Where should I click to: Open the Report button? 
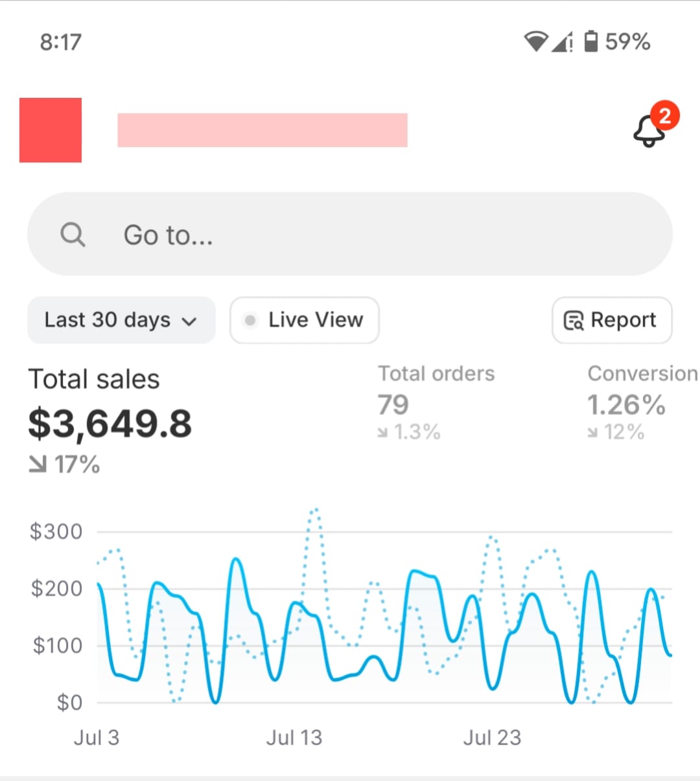[x=612, y=320]
